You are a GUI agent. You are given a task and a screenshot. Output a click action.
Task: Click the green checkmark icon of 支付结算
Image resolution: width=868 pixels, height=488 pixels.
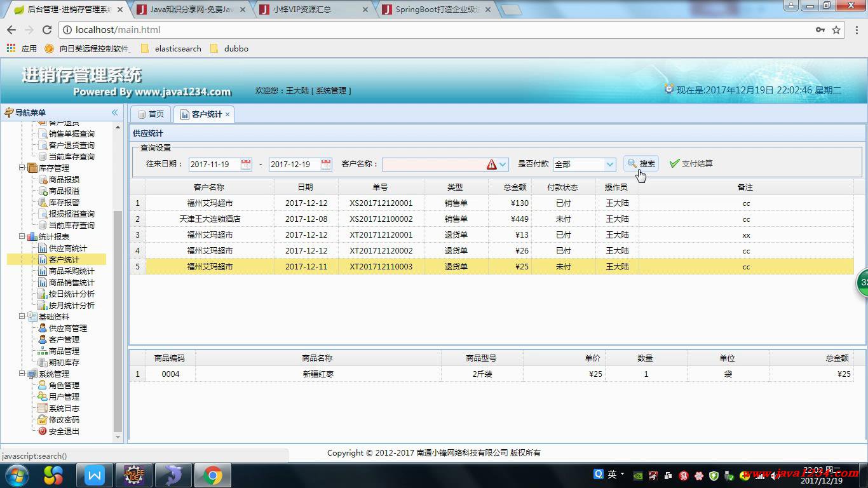coord(674,164)
